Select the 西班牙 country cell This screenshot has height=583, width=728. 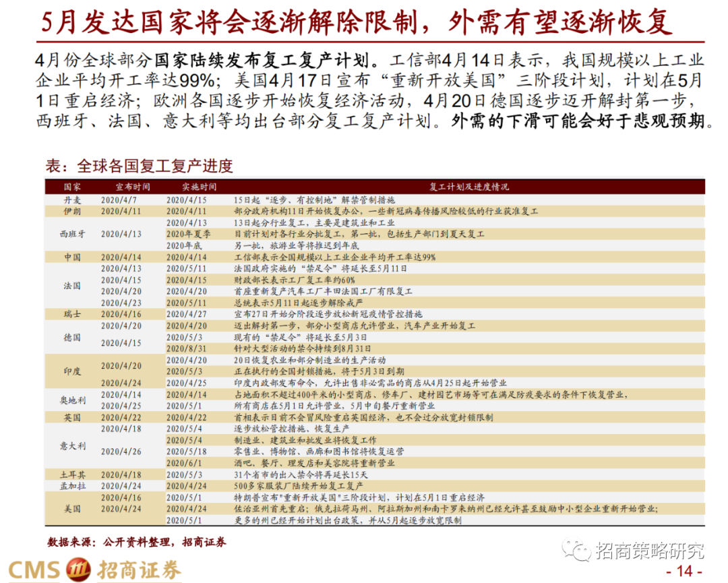tap(72, 234)
